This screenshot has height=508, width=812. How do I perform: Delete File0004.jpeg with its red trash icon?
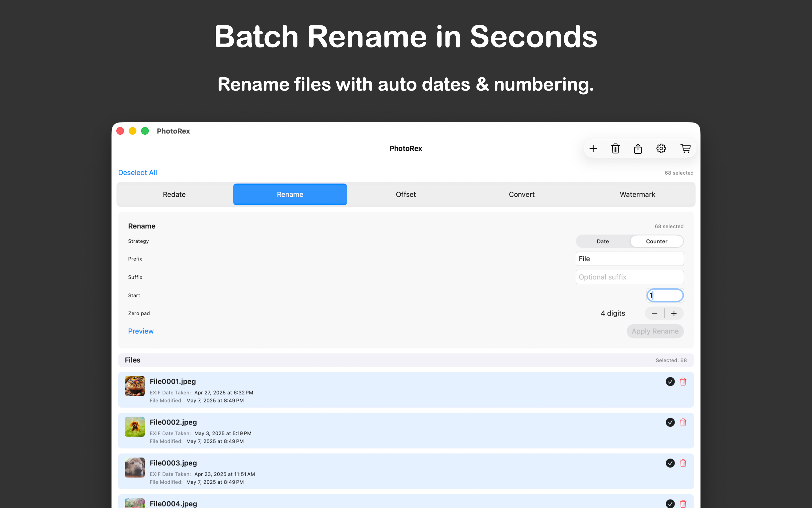click(x=683, y=504)
